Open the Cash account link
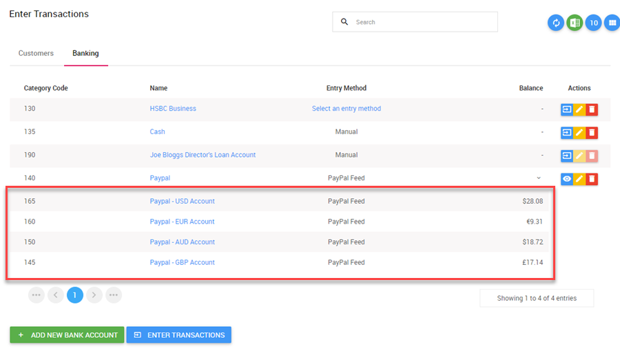 click(x=157, y=132)
